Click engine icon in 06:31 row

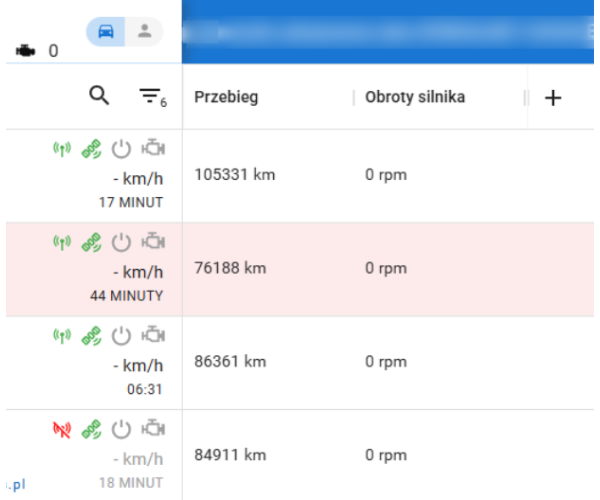(x=153, y=335)
